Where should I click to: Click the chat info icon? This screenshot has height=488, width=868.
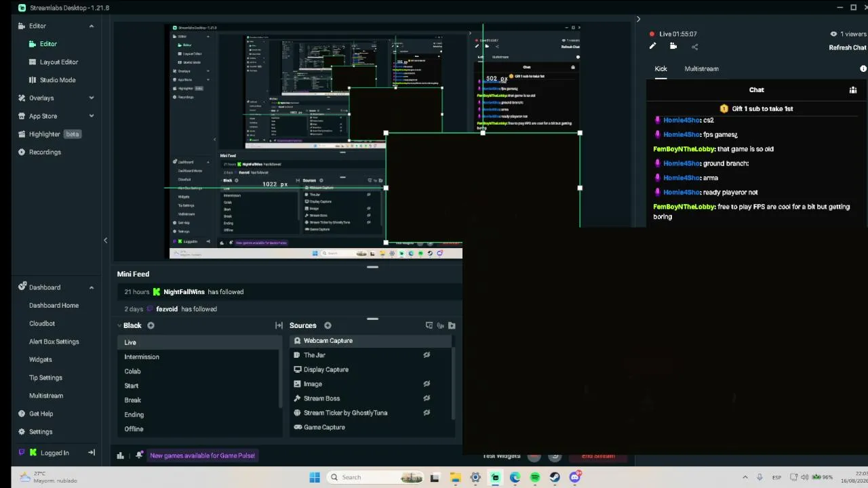(863, 69)
